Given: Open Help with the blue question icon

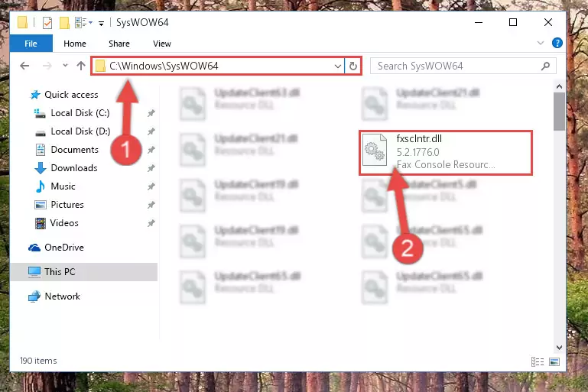Looking at the screenshot, I should click(557, 43).
